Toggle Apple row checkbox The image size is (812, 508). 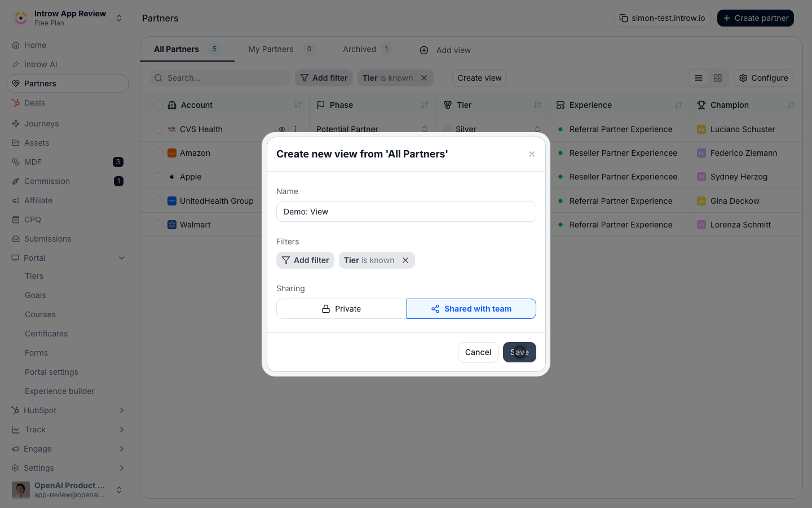[x=158, y=177]
